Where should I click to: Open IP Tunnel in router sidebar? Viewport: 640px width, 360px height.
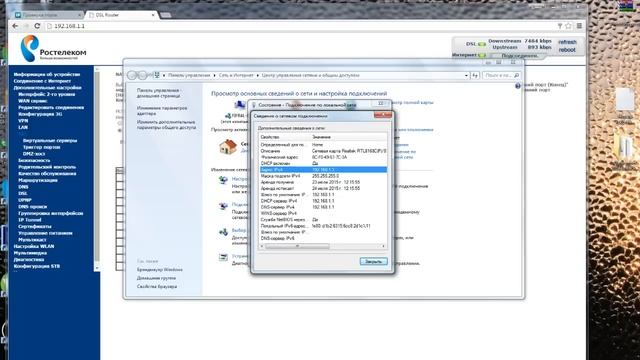pos(30,220)
